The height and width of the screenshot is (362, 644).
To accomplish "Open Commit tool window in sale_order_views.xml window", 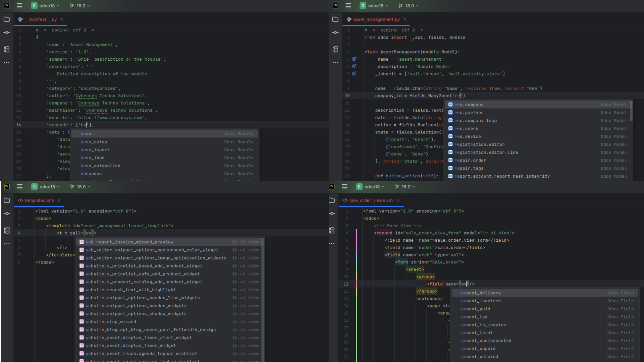I will pyautogui.click(x=332, y=214).
